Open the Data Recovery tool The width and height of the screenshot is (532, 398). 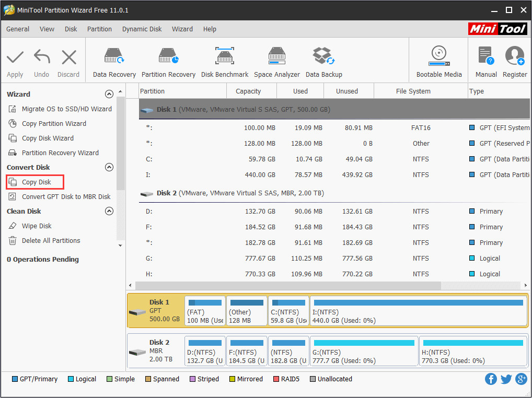[x=114, y=60]
